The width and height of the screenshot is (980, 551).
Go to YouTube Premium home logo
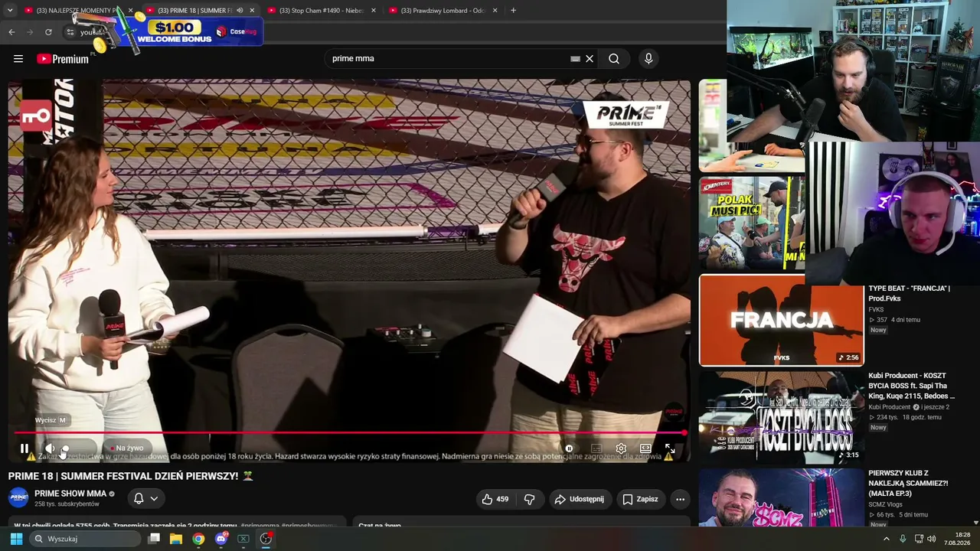pos(63,59)
